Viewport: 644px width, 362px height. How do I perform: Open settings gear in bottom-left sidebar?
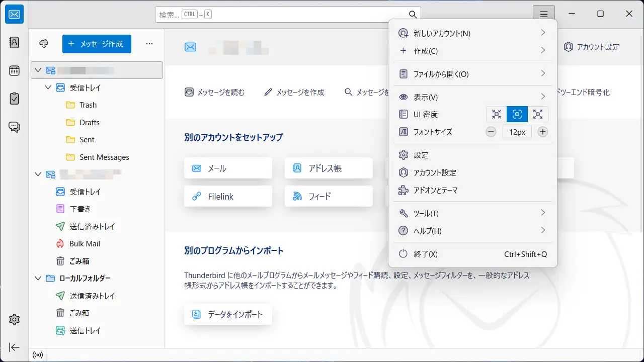click(x=14, y=319)
